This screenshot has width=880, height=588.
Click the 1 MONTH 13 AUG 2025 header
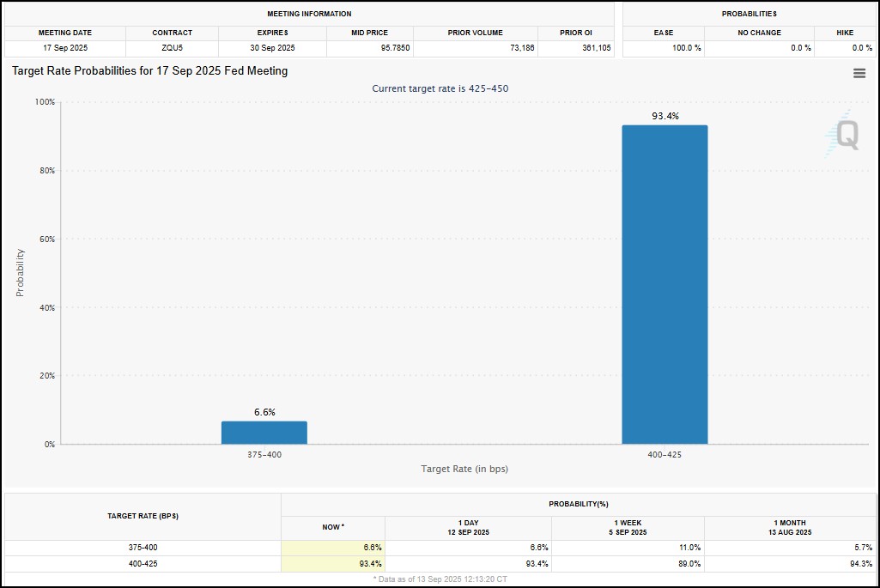pyautogui.click(x=788, y=527)
